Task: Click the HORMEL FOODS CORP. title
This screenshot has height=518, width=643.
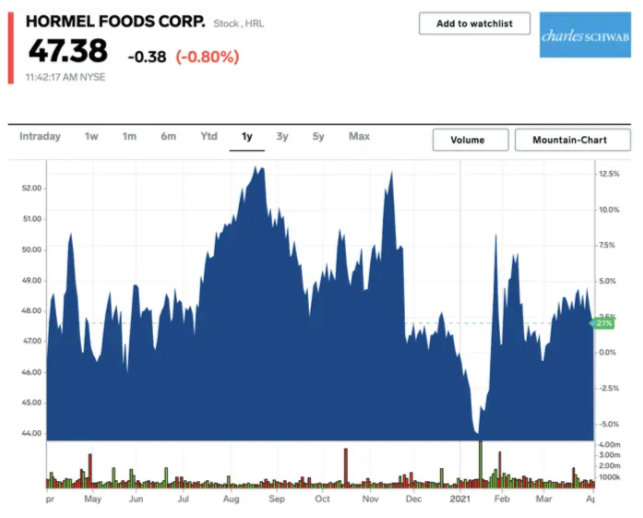Action: 116,21
